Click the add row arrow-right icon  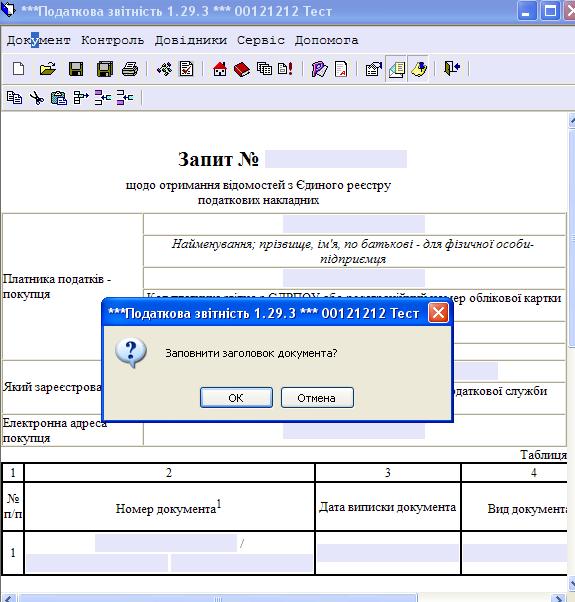point(81,98)
